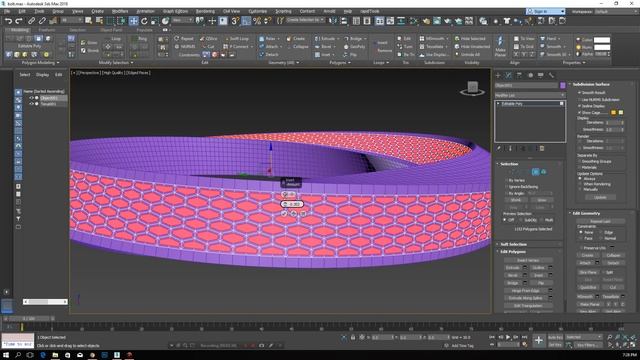Open the Utilities panel wrench icon

551,75
